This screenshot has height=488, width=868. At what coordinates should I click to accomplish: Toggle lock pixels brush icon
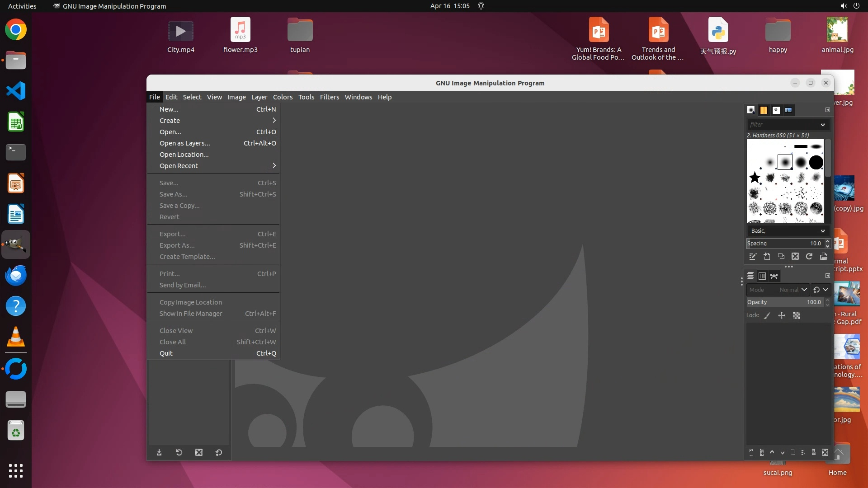(767, 316)
